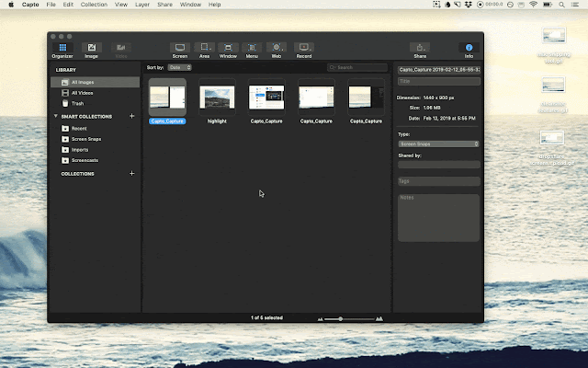Click the Tags field
This screenshot has height=368, width=588.
[x=439, y=181]
